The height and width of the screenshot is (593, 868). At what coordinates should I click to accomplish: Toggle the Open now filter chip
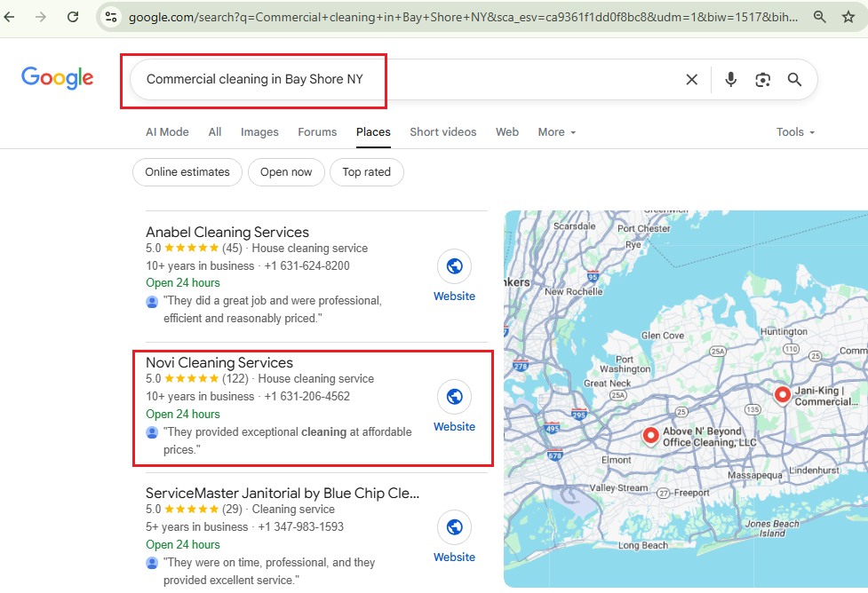click(286, 172)
